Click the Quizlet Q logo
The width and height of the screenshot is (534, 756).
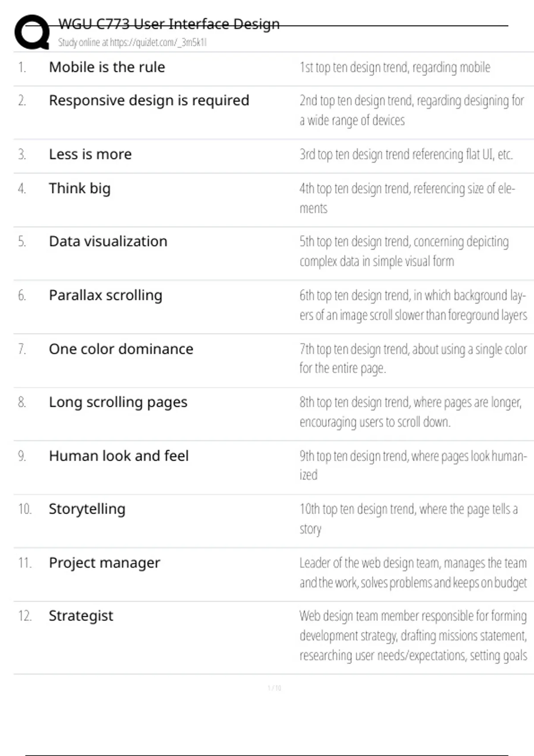(32, 32)
